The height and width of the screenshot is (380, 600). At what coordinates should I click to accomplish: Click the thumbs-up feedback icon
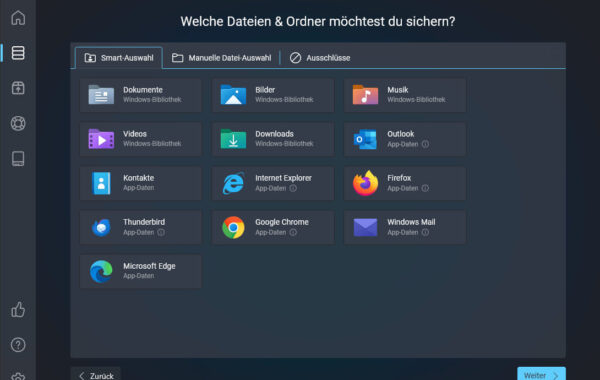(x=18, y=310)
